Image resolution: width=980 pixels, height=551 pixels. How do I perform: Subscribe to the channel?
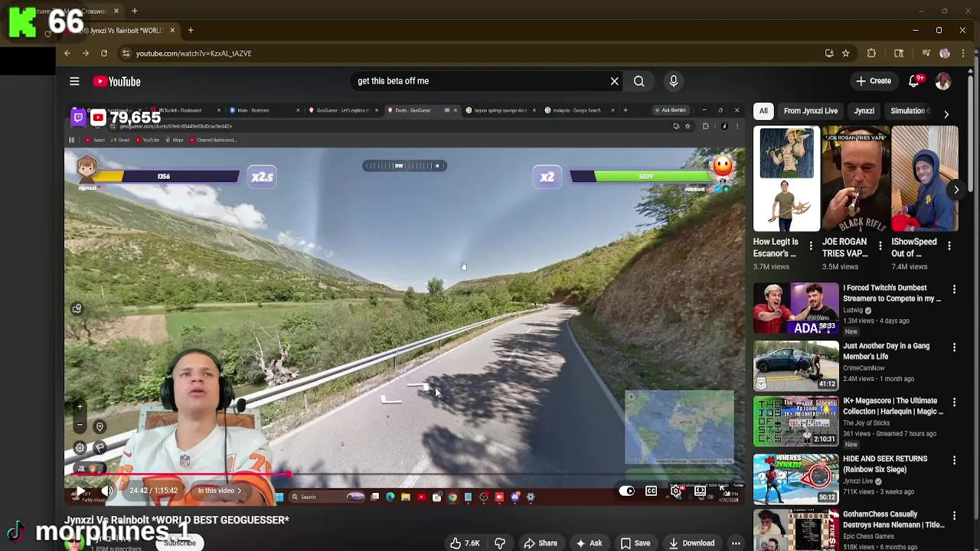[x=180, y=543]
